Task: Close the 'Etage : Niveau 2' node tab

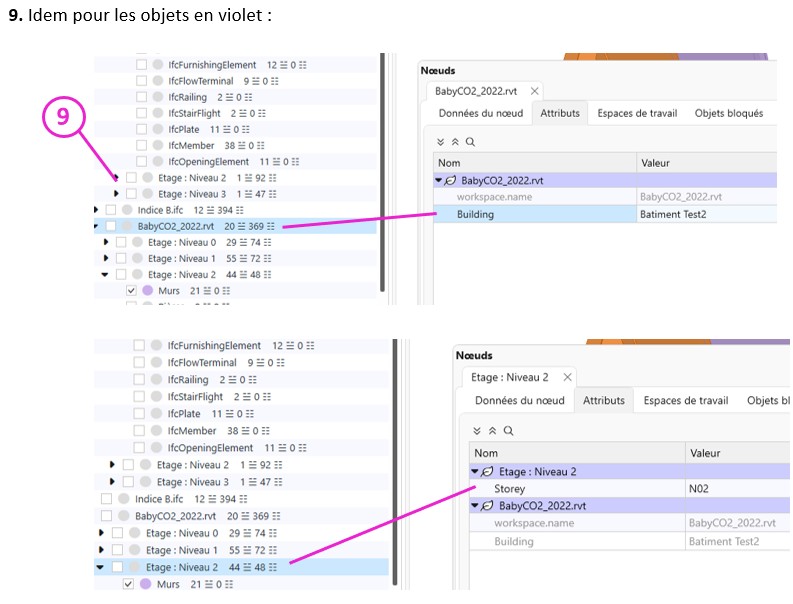Action: point(567,377)
